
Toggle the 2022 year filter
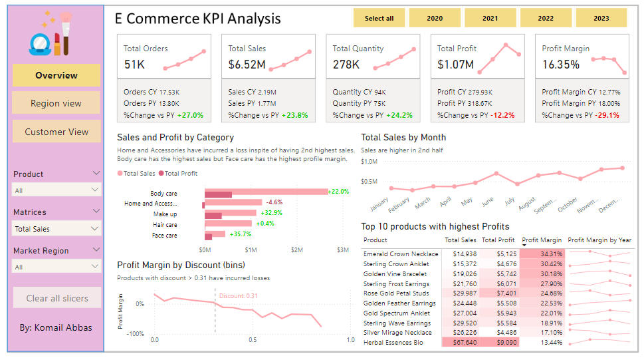point(546,19)
